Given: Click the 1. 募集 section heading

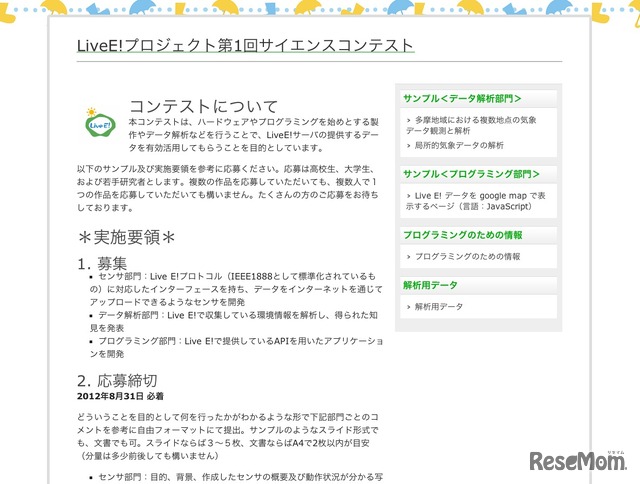Looking at the screenshot, I should (x=102, y=264).
